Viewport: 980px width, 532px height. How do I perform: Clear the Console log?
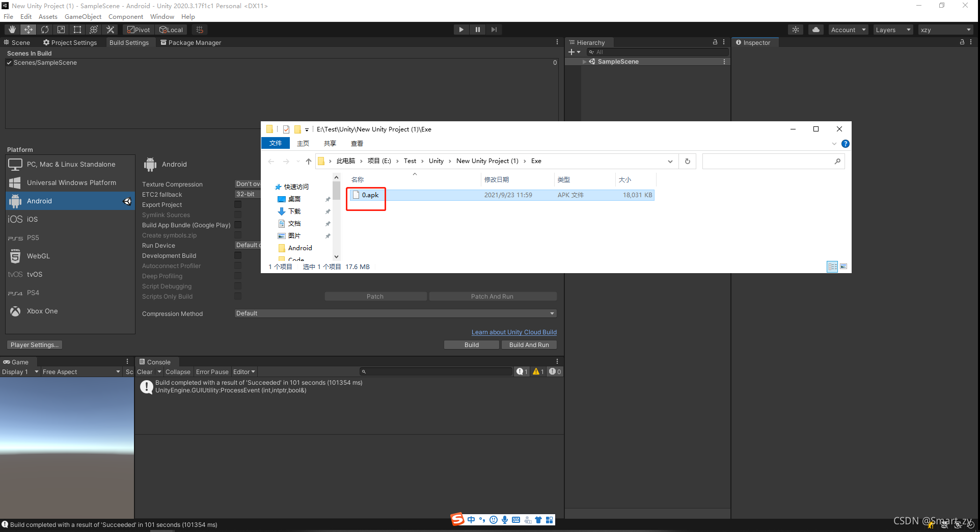[x=145, y=371]
